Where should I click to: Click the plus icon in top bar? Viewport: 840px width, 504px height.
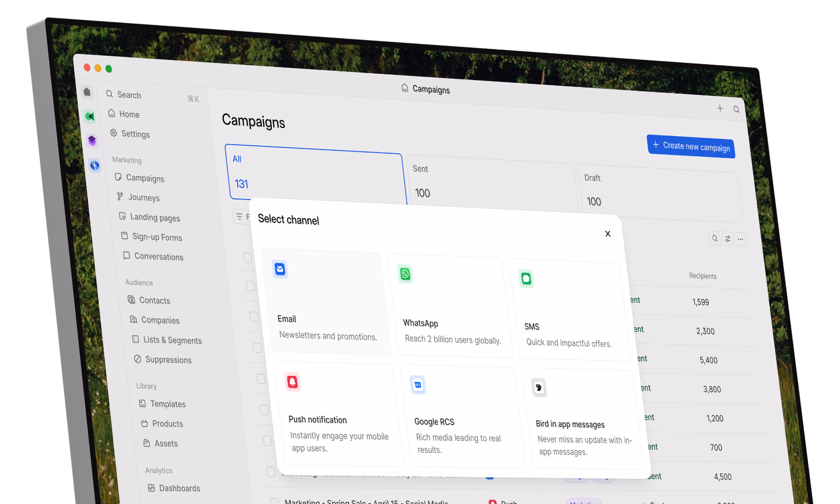[x=720, y=108]
